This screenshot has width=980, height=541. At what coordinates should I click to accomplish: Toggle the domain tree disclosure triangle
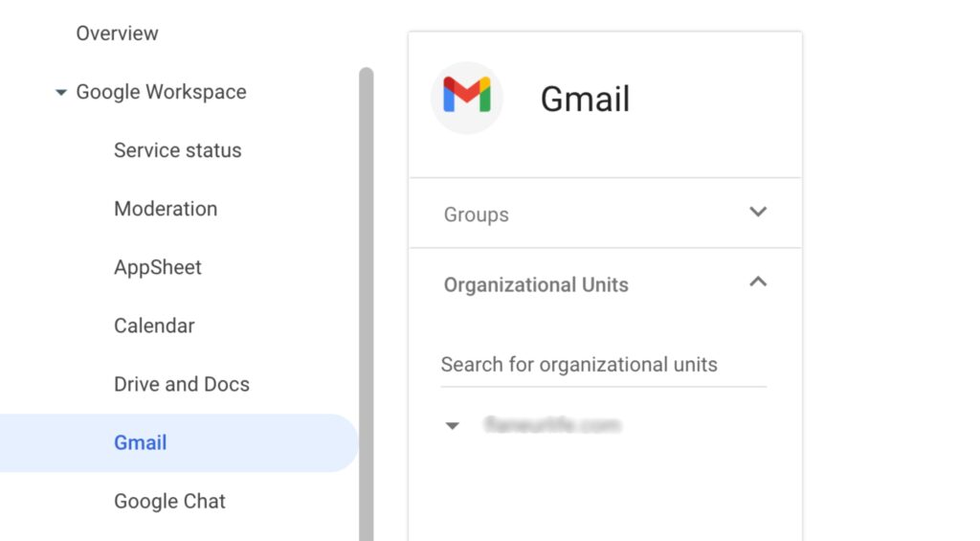(x=453, y=426)
